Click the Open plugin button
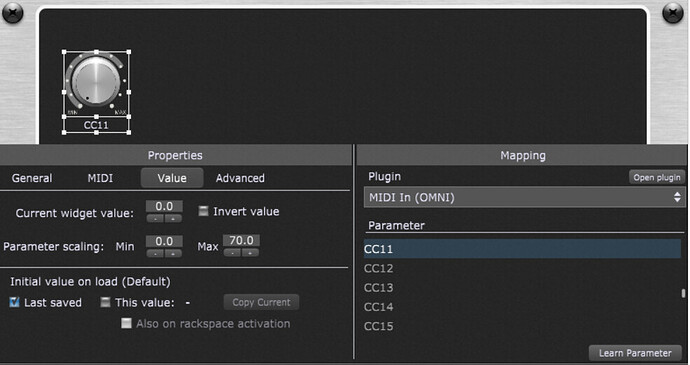Viewport: 690px width, 365px height. click(x=657, y=177)
